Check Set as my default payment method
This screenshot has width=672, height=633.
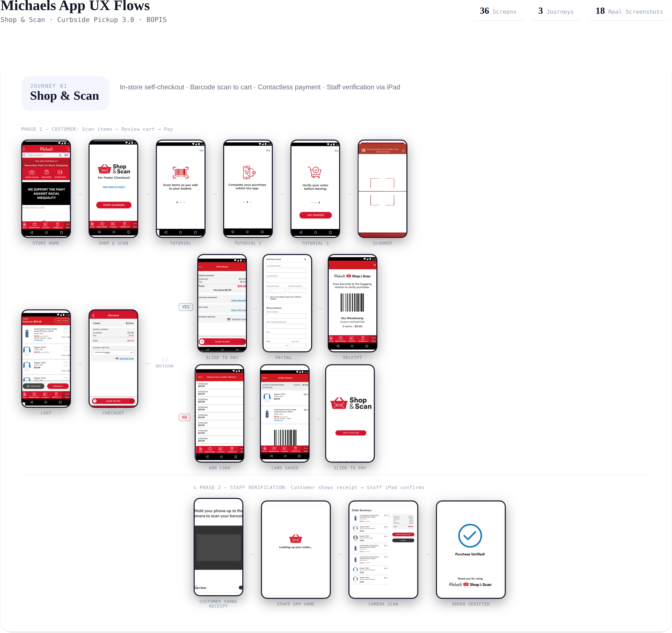(x=268, y=297)
